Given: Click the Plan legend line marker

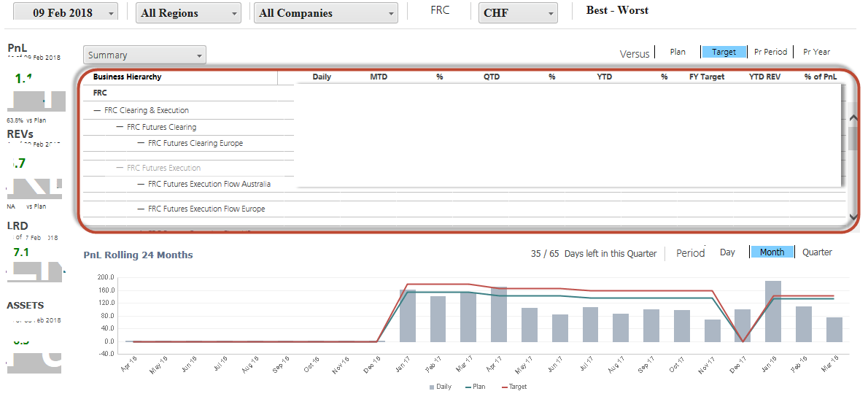Looking at the screenshot, I should (468, 387).
